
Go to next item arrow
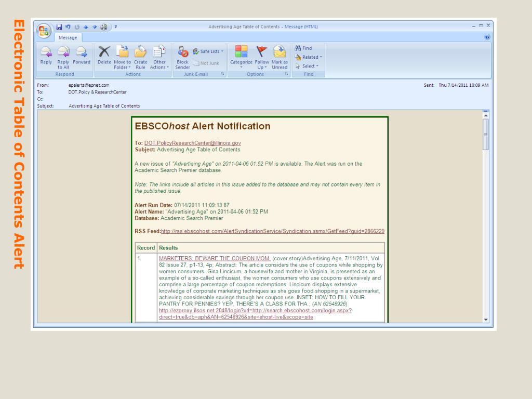coord(95,27)
